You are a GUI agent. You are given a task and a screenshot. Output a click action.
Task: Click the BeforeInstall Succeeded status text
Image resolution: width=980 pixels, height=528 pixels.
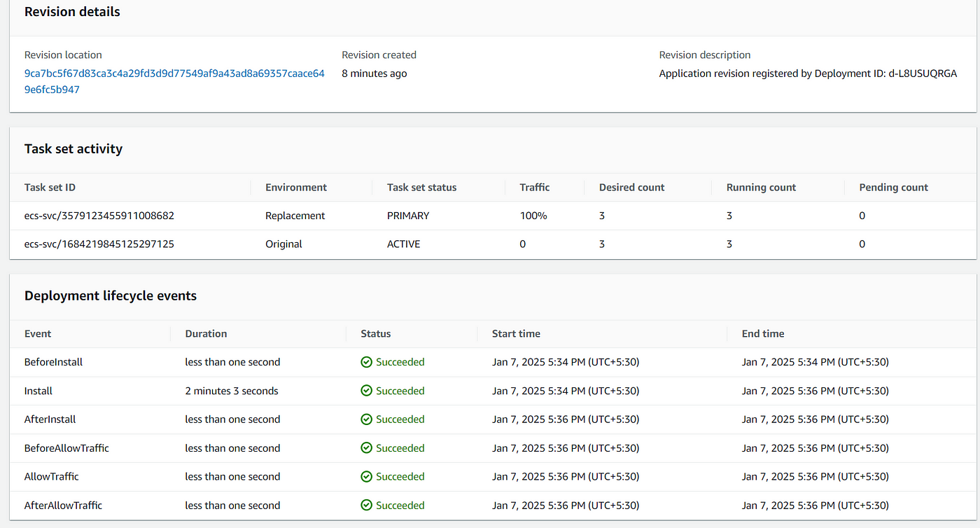pyautogui.click(x=400, y=362)
